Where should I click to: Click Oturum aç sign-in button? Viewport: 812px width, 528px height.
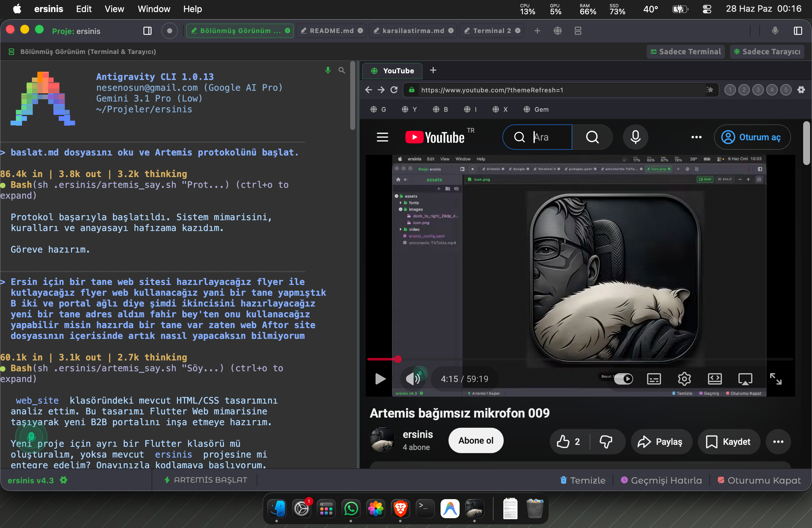pos(752,137)
